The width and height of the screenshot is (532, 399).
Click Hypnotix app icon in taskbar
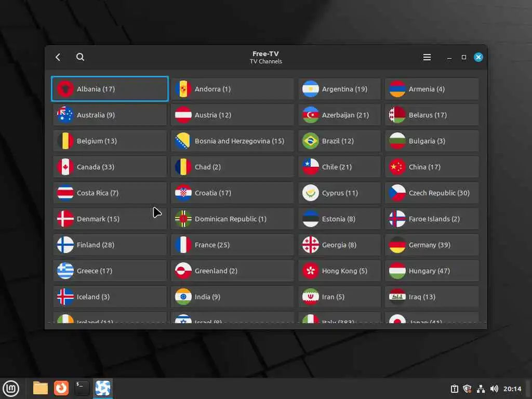click(x=103, y=388)
